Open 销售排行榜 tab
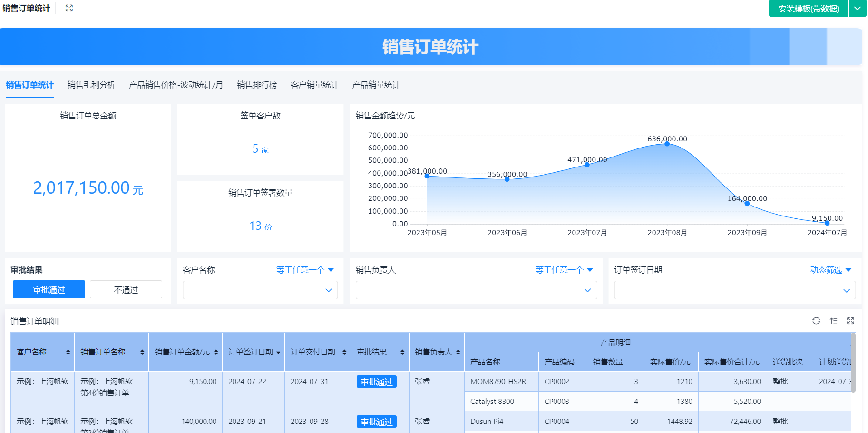868x433 pixels. (x=257, y=85)
